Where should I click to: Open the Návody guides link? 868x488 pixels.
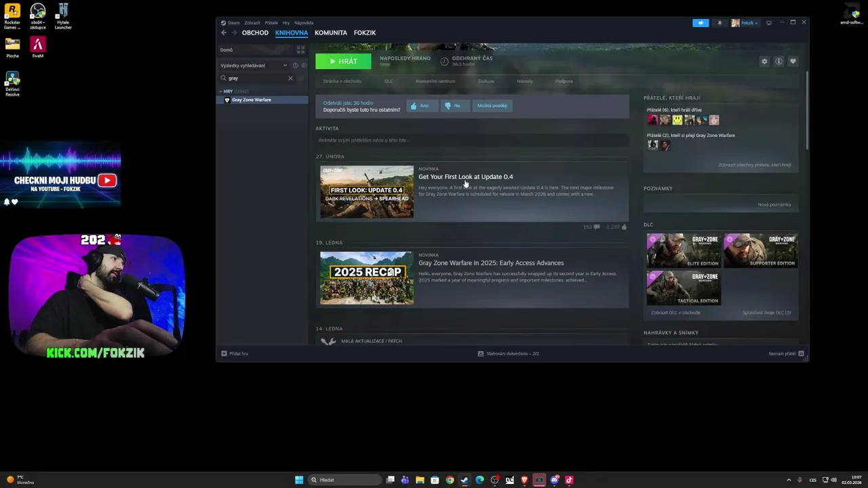click(x=525, y=81)
